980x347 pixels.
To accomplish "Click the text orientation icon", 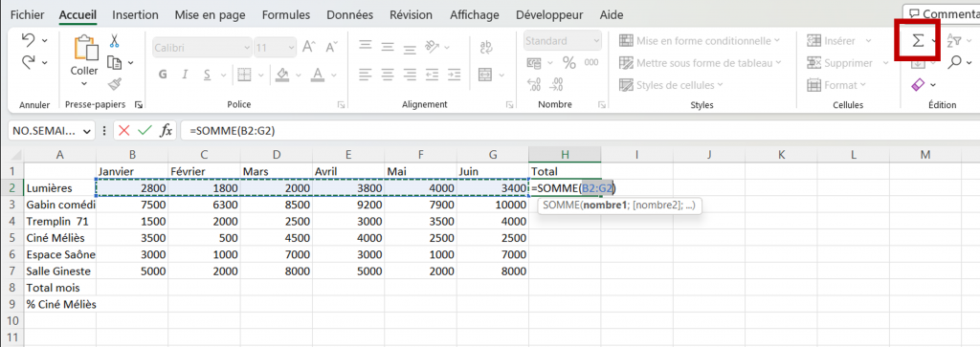I will 431,46.
